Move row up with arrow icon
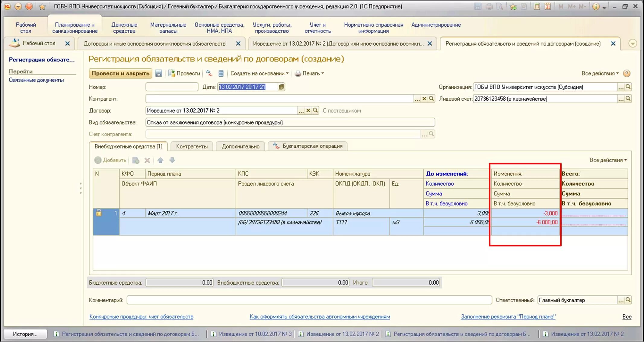Screen dimensions: 644x342 160,160
